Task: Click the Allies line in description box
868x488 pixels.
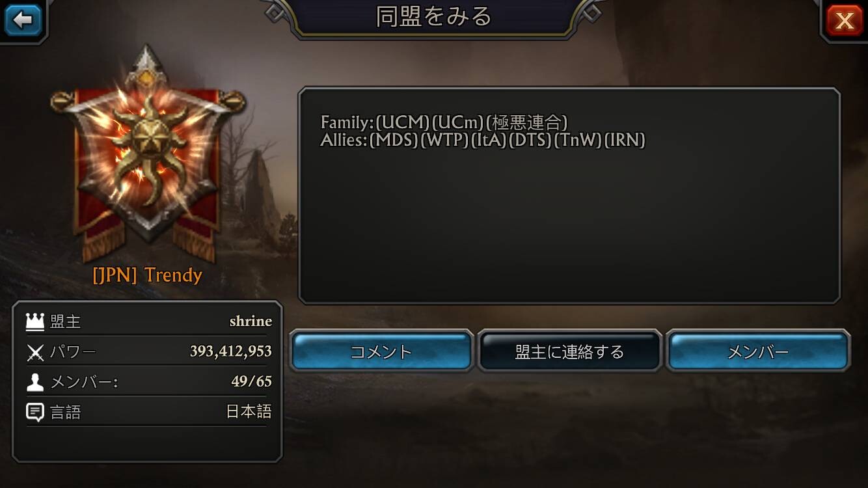Action: pos(483,140)
